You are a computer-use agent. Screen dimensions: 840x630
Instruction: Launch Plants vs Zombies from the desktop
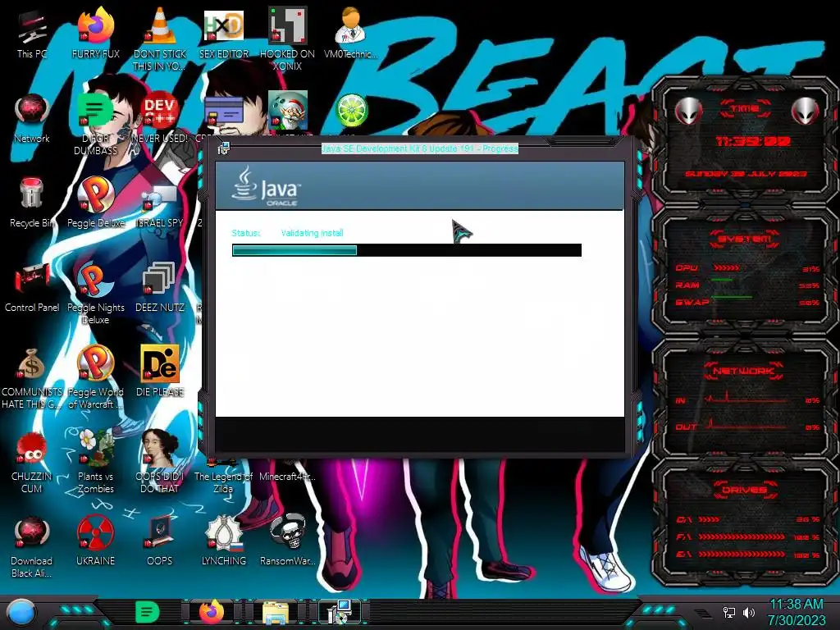[95, 447]
